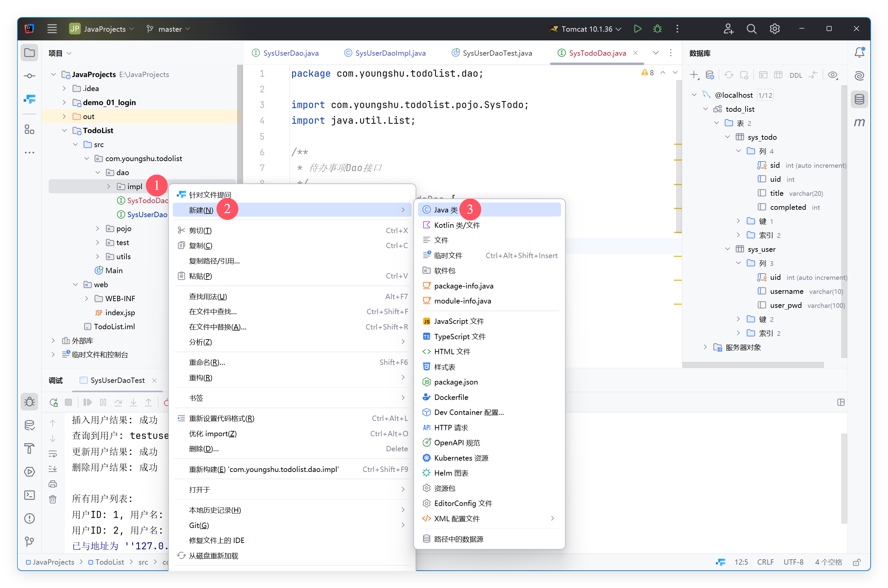Viewport: 888px width, 588px height.
Task: Toggle soft-wrap in the console
Action: [52, 454]
